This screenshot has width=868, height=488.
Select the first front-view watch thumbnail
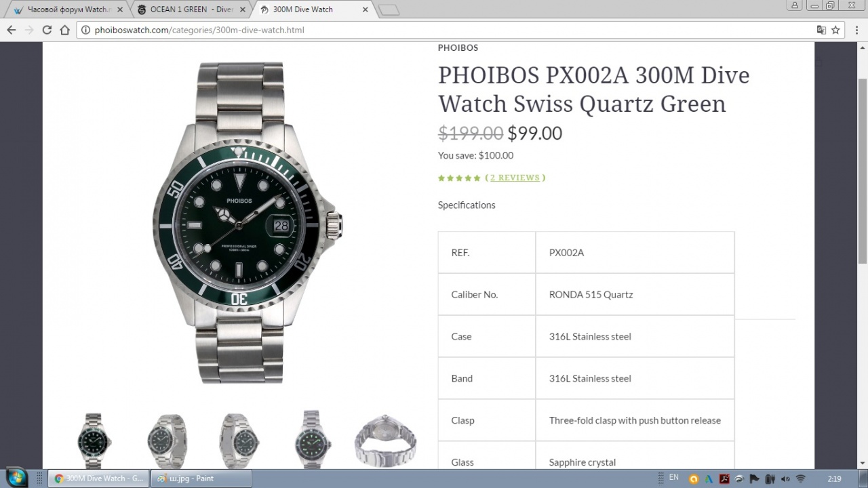coord(94,440)
